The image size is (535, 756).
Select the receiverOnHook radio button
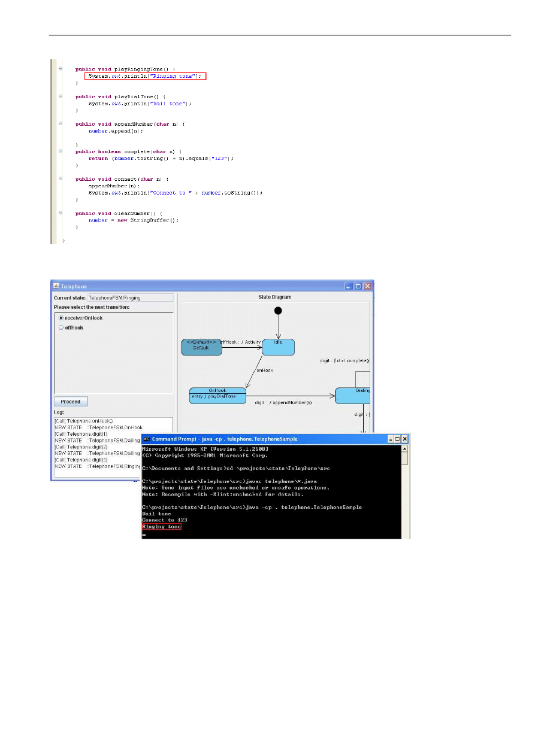pos(61,318)
